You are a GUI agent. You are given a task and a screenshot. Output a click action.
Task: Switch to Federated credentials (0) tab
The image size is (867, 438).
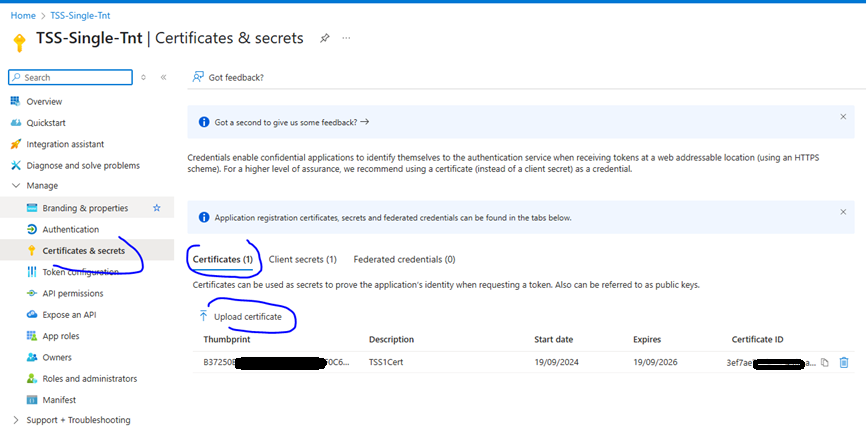(404, 259)
